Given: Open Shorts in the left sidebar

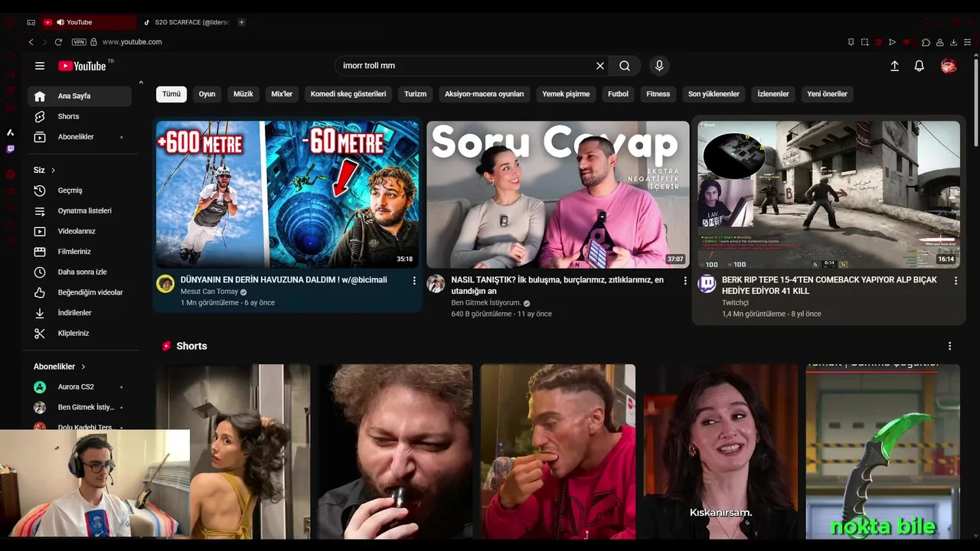Looking at the screenshot, I should click(80, 116).
